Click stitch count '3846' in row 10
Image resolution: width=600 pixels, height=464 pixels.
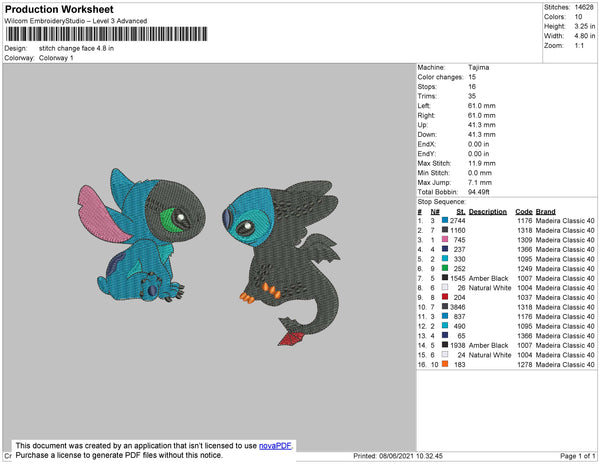coord(458,307)
